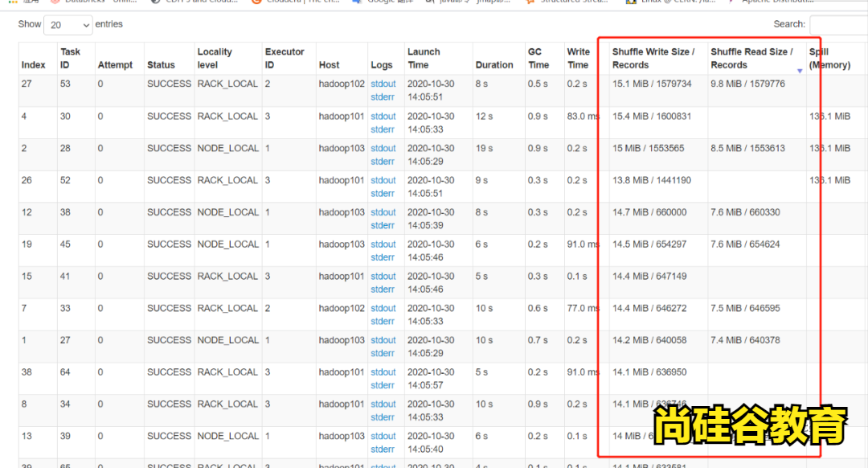Open stdout link for Task ID 38
Viewport: 868px width, 468px height.
383,213
